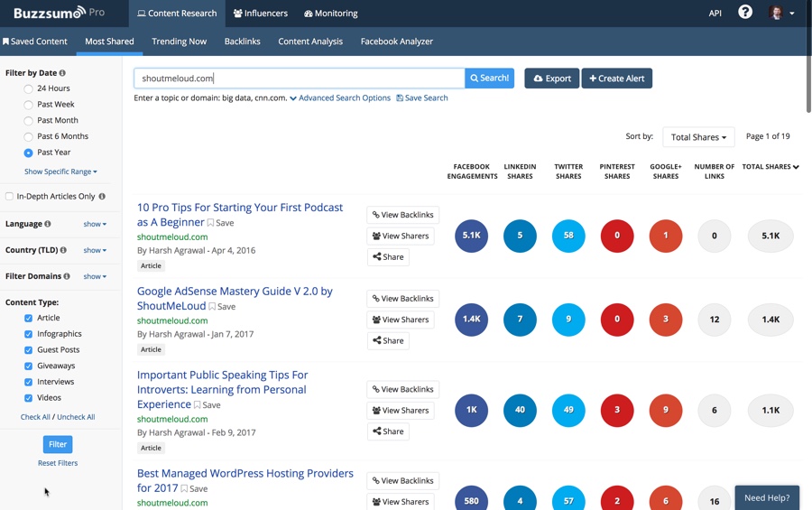
Task: Select the 24 Hours date filter
Action: 29,88
